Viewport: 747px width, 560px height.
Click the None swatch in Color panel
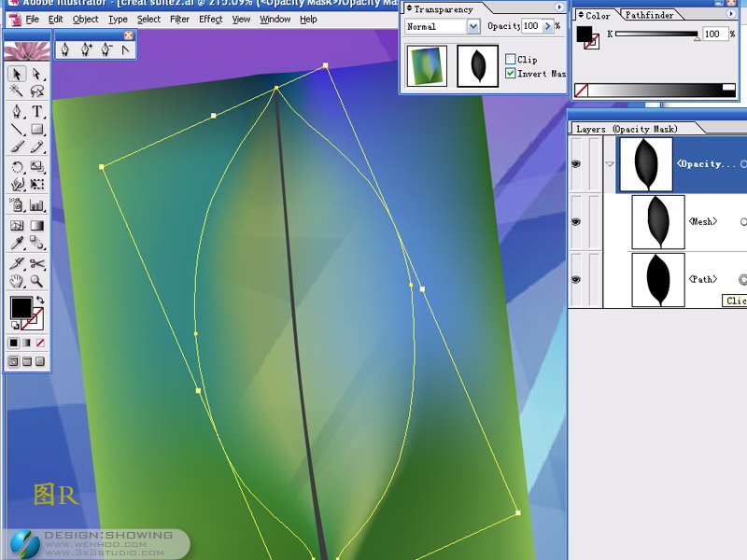click(581, 91)
